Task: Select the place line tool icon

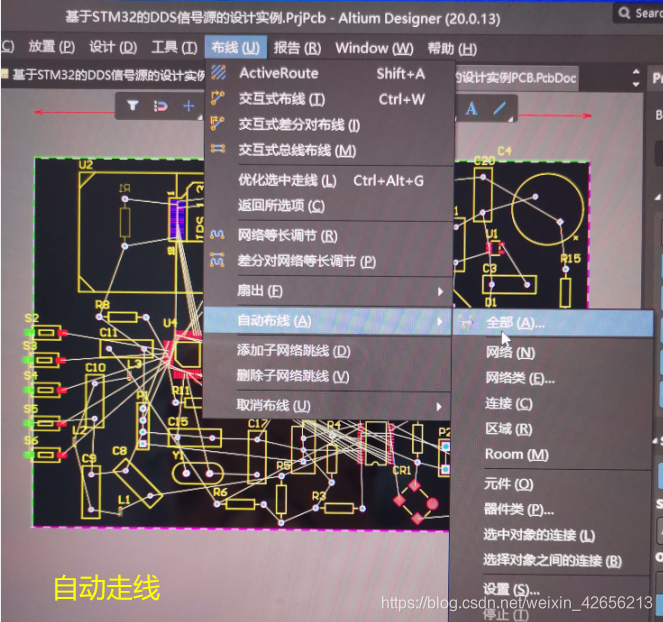Action: pyautogui.click(x=500, y=108)
